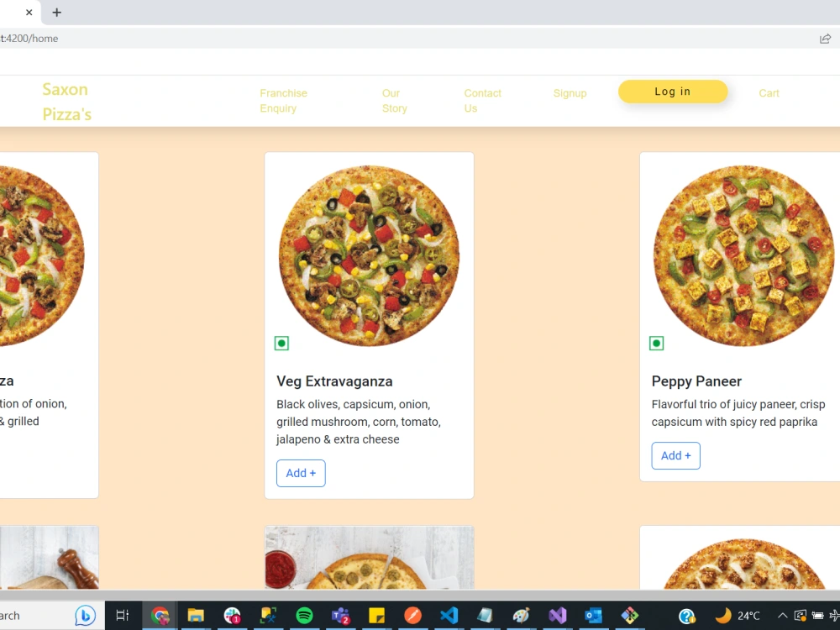Open the Signup page

point(570,93)
